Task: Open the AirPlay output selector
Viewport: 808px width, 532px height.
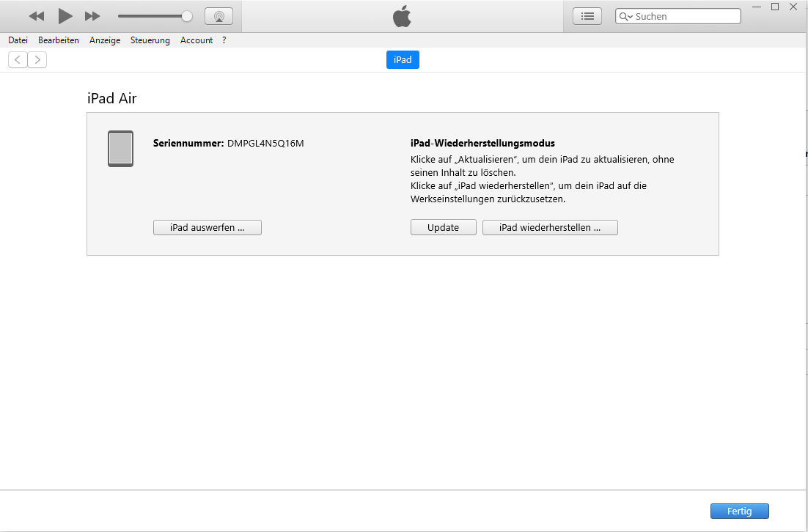Action: click(219, 16)
